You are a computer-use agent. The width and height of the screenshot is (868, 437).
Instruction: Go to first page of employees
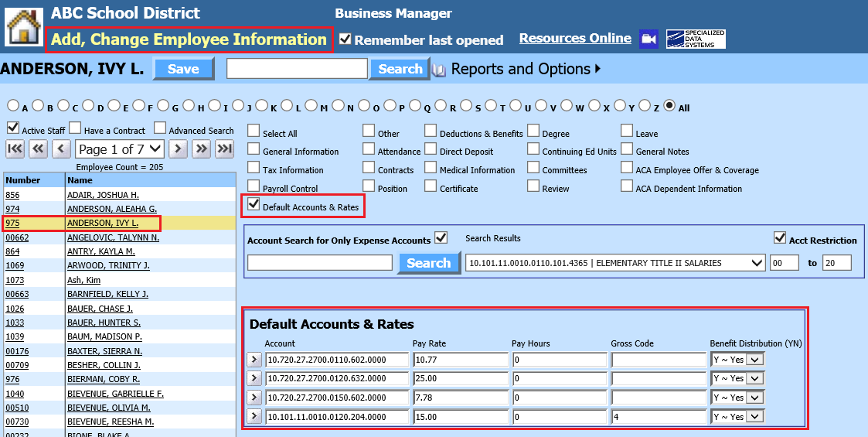15,149
